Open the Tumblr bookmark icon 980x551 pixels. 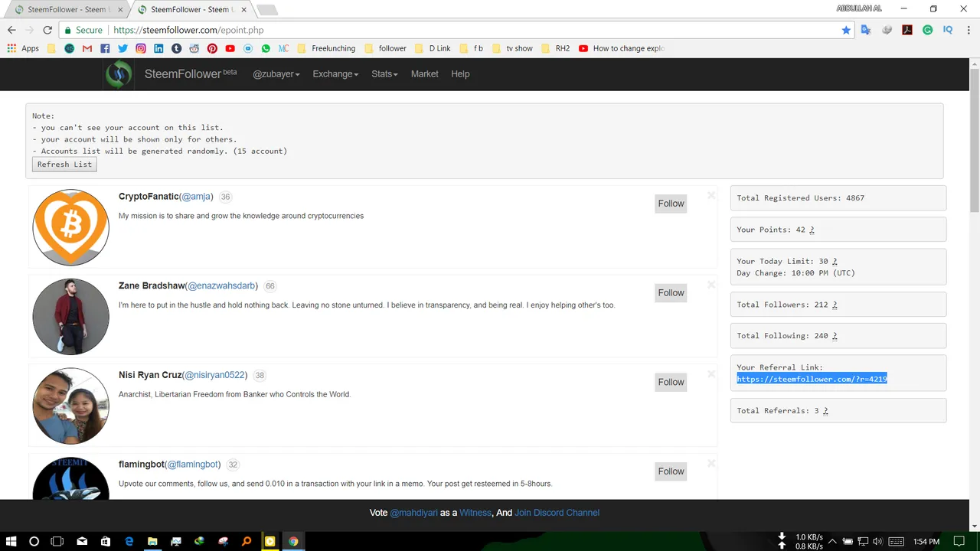pyautogui.click(x=176, y=48)
